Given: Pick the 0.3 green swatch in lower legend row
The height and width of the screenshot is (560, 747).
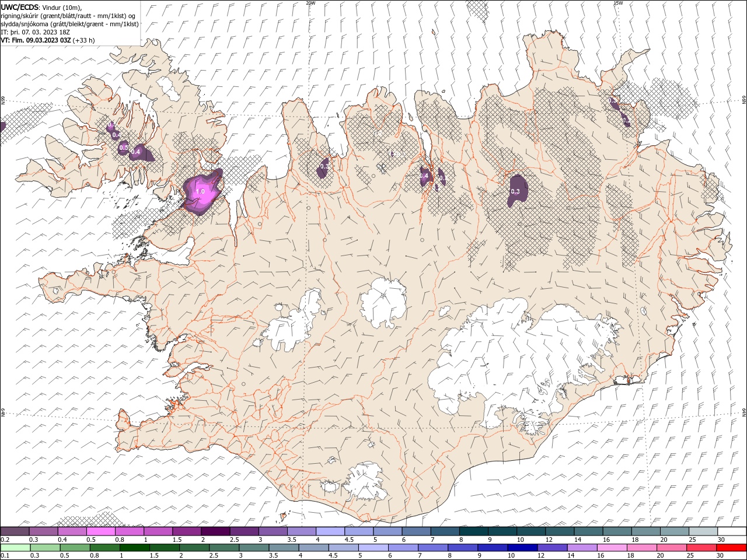Looking at the screenshot, I should 45,548.
